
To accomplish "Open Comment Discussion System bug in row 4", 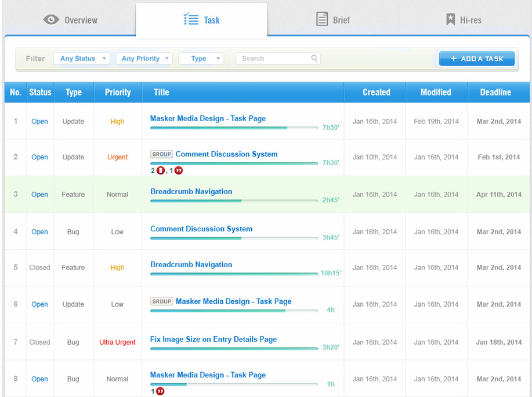I will 201,229.
